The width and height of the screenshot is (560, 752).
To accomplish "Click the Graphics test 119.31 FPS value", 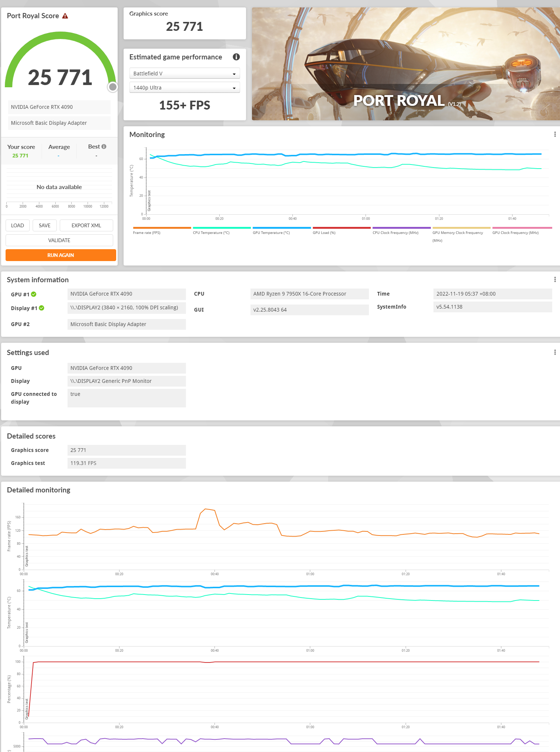I will (x=127, y=463).
